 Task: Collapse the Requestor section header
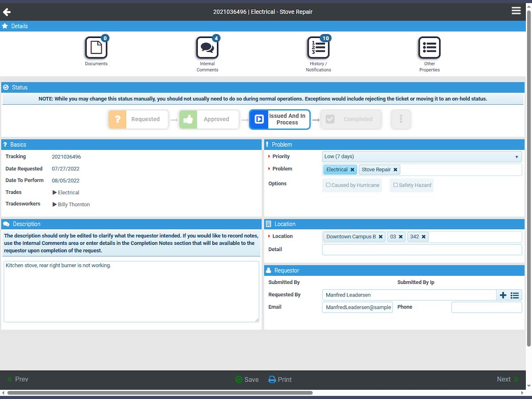coord(395,270)
